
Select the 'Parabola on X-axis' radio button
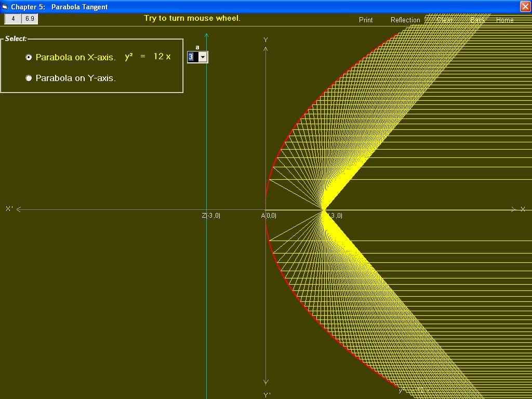29,57
